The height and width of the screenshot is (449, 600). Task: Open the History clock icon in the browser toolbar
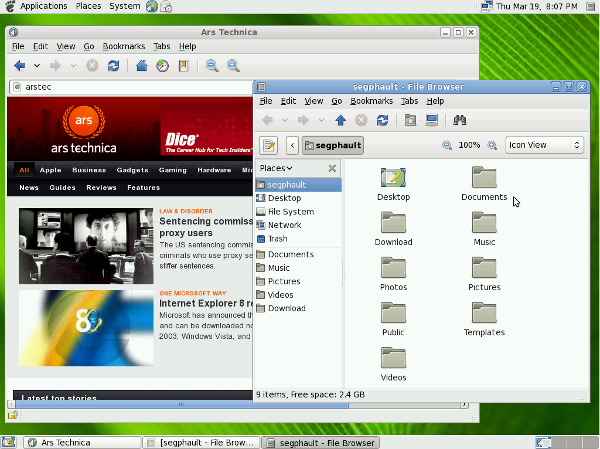163,66
